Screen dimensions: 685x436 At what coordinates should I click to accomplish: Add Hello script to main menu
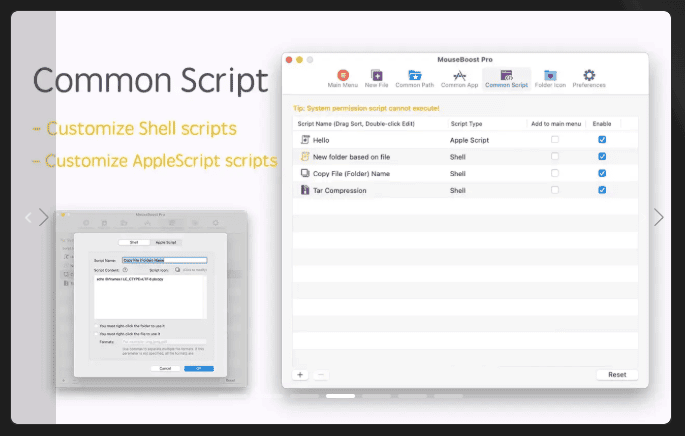[x=555, y=139]
